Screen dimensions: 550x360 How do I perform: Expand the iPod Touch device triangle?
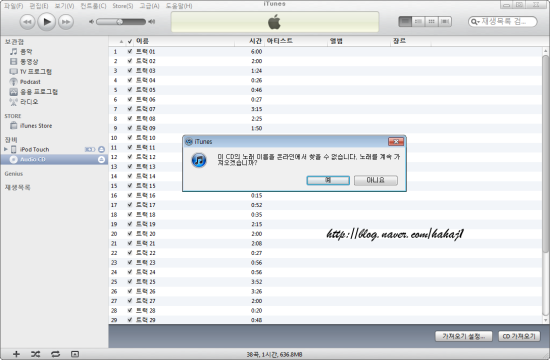click(x=6, y=149)
